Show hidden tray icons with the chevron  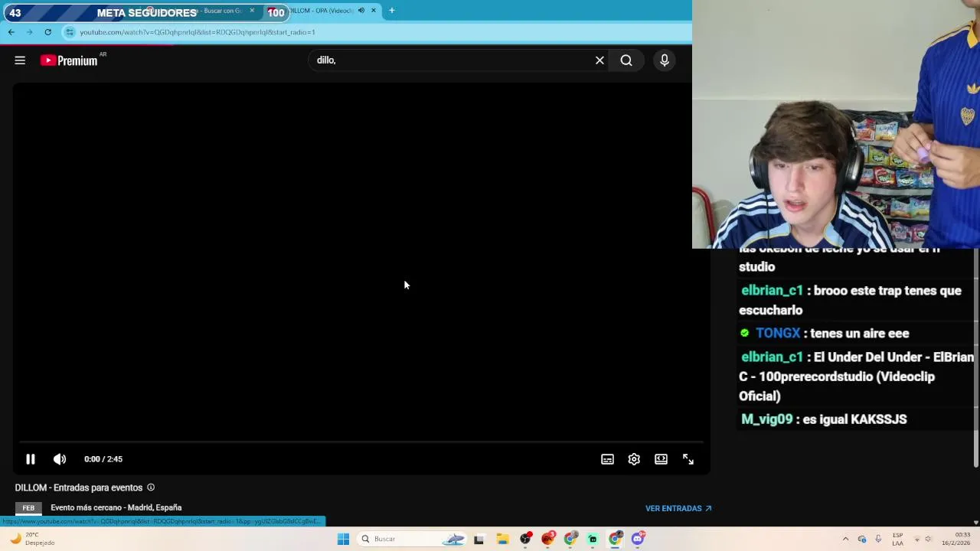point(845,539)
